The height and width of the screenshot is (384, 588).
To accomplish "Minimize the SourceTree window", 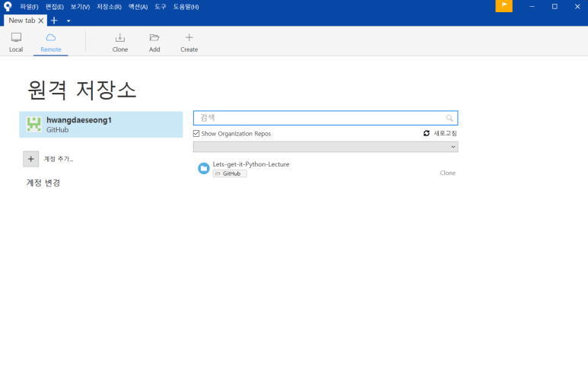I will click(532, 6).
